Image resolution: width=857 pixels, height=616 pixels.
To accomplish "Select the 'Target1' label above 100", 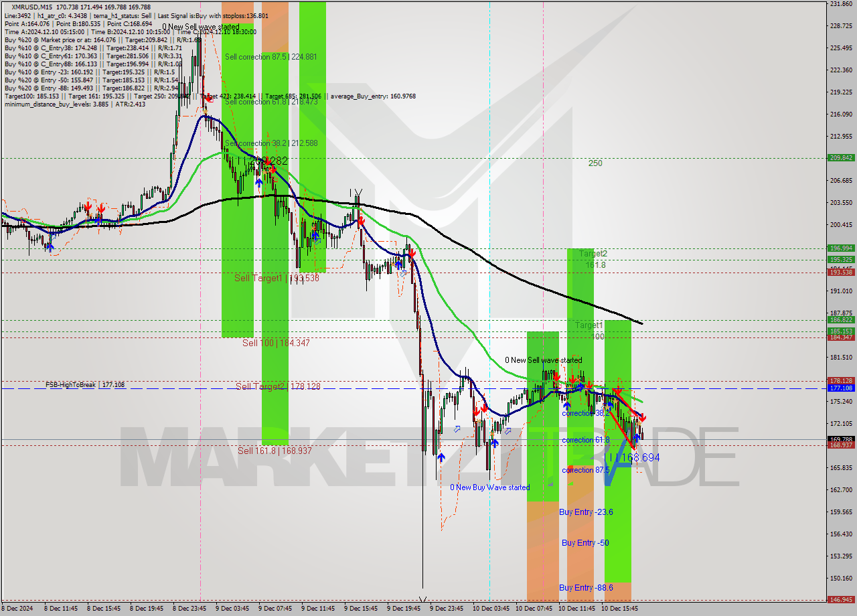I will pyautogui.click(x=589, y=325).
